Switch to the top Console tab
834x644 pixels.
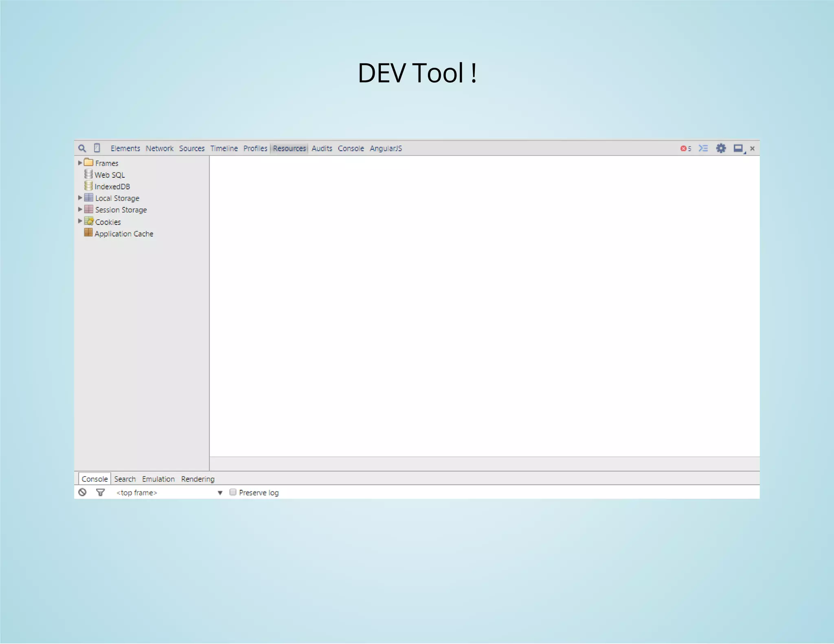click(351, 149)
